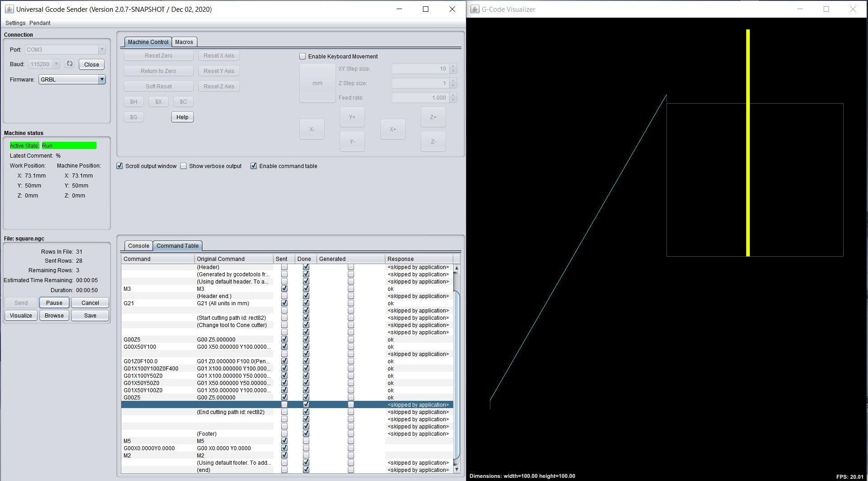Click the Generated column header
This screenshot has width=868, height=481.
(351, 259)
